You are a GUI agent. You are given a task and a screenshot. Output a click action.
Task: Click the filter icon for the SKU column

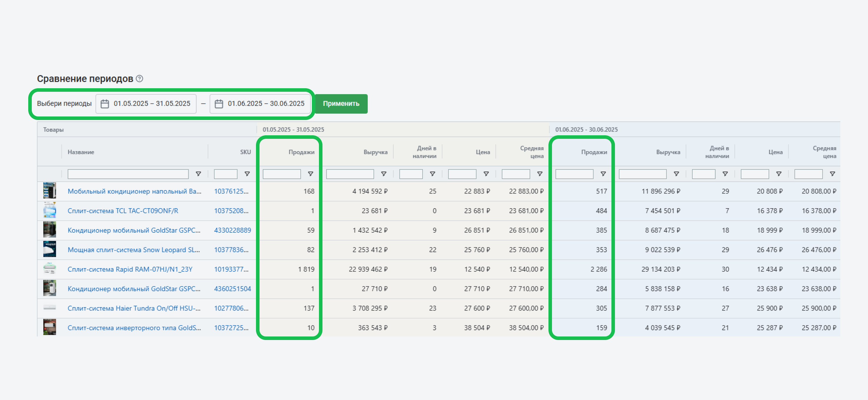click(247, 174)
